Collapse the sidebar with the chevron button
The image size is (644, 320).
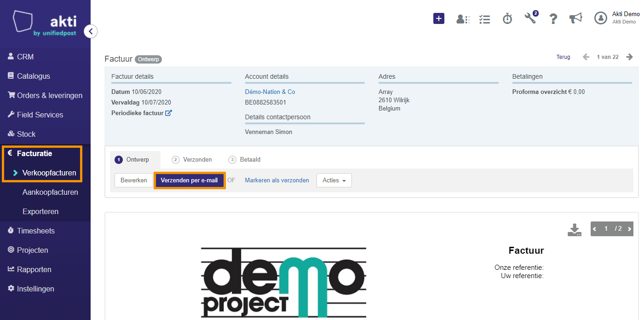coord(91,31)
